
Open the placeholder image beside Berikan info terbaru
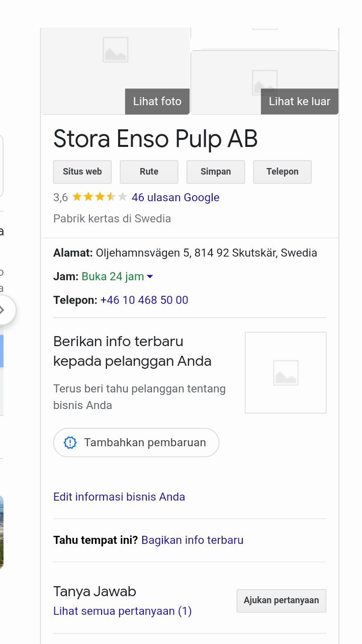pos(286,372)
